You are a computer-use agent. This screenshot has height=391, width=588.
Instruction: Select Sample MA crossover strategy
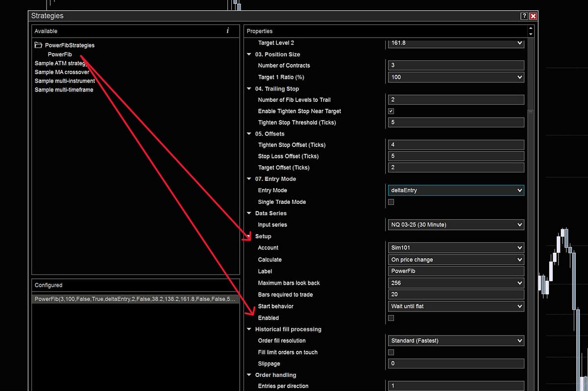tap(62, 72)
